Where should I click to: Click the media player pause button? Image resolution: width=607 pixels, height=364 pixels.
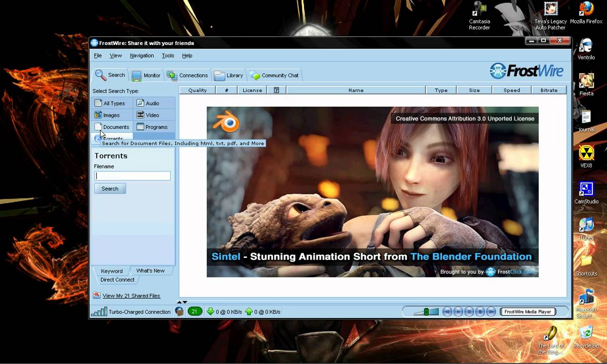click(x=469, y=311)
